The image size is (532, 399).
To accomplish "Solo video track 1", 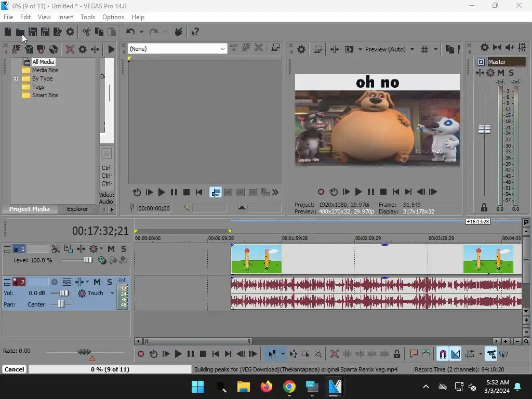I will coord(124,249).
